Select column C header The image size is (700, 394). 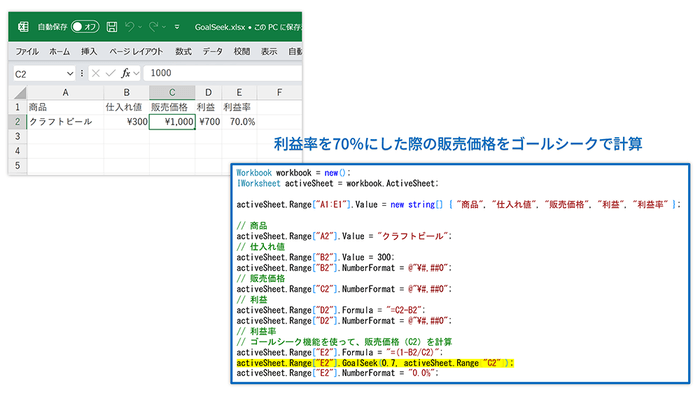[x=172, y=93]
